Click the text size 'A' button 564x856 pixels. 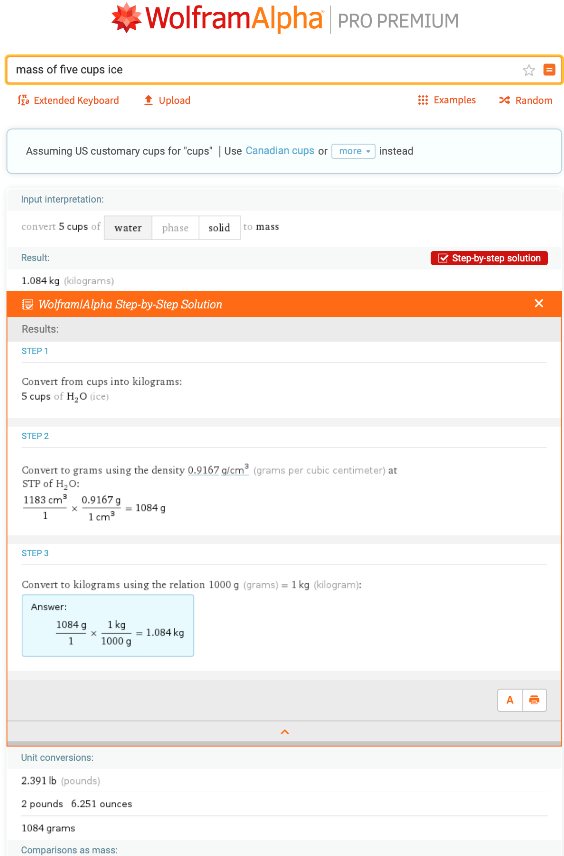click(510, 700)
